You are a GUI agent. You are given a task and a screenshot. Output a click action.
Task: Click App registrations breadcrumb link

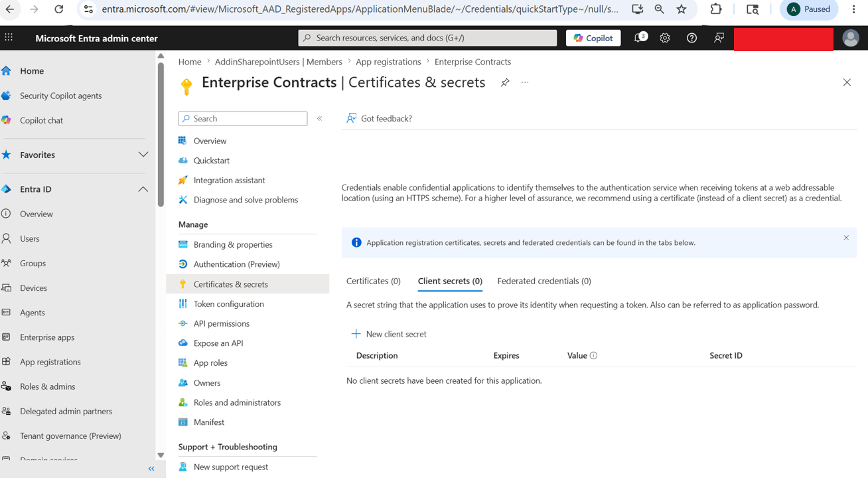coord(388,62)
